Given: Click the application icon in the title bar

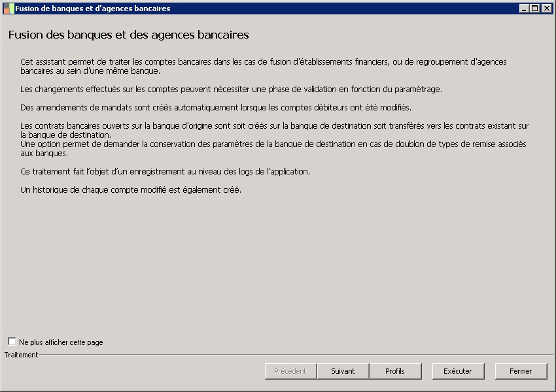Looking at the screenshot, I should tap(9, 8).
